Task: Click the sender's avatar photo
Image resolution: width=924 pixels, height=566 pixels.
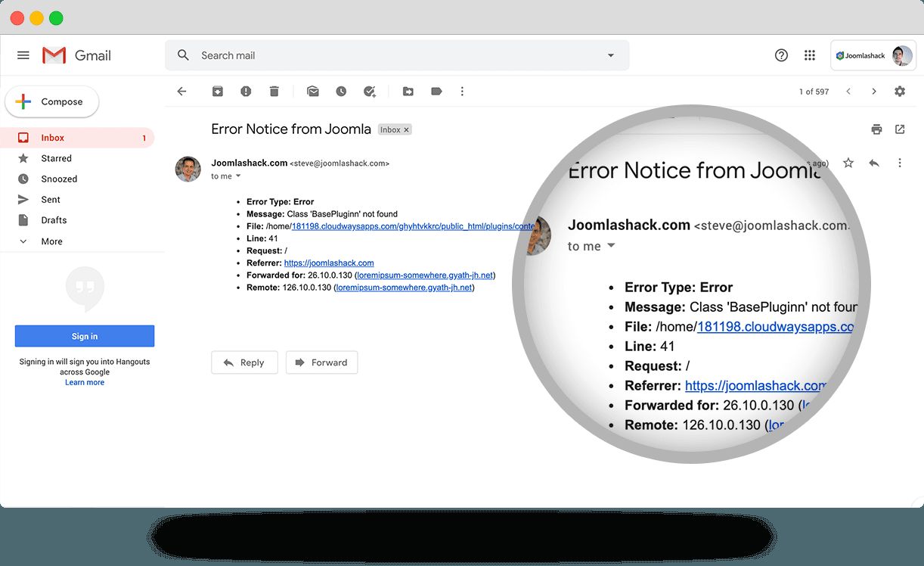Action: coord(188,169)
